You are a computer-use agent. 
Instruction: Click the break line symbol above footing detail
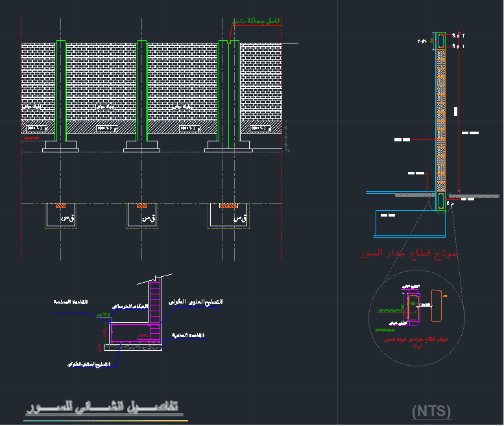tap(155, 279)
